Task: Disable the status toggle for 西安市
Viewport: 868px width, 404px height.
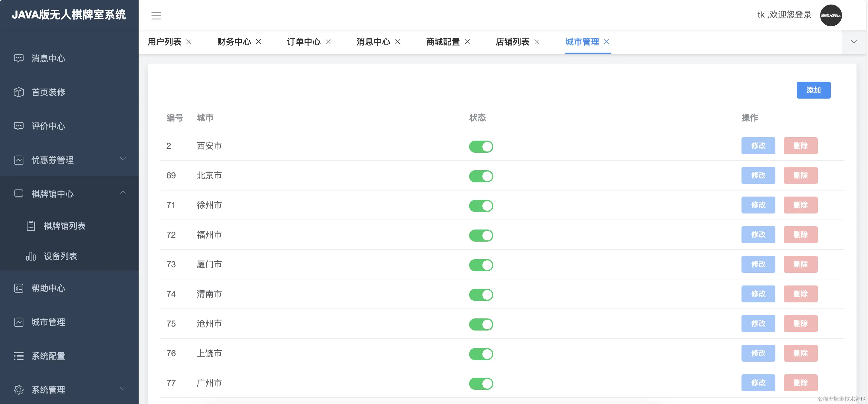Action: tap(481, 146)
